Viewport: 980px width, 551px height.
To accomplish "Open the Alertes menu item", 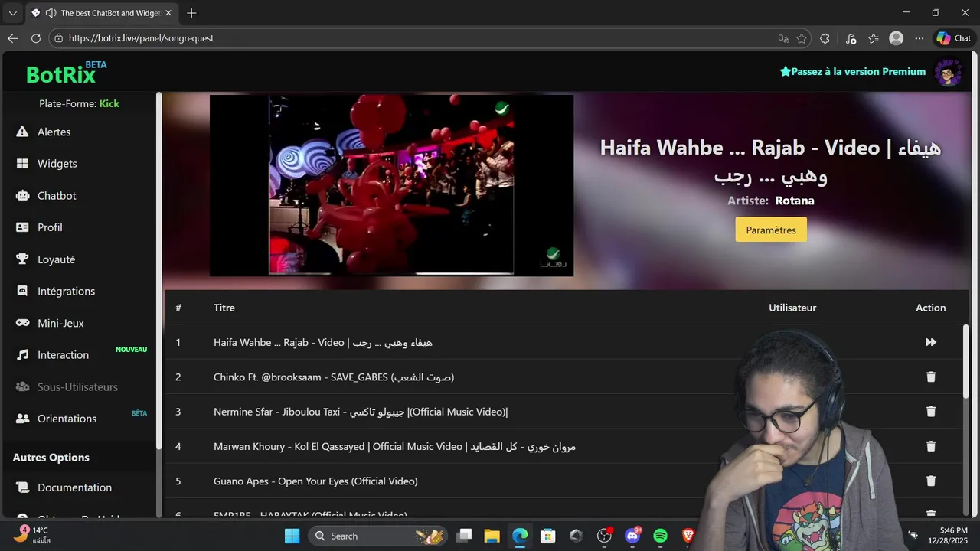I will [54, 132].
